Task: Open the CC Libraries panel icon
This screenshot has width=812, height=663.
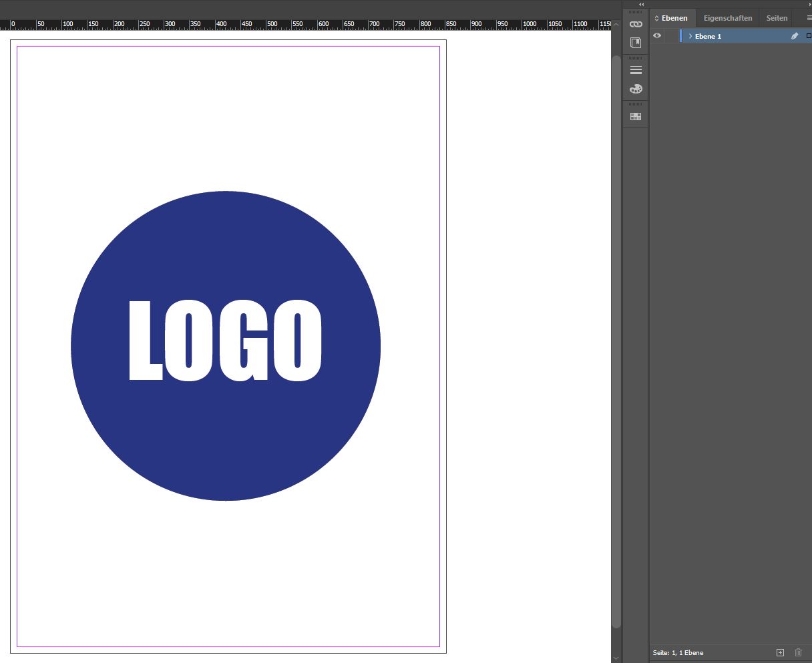Action: tap(636, 43)
